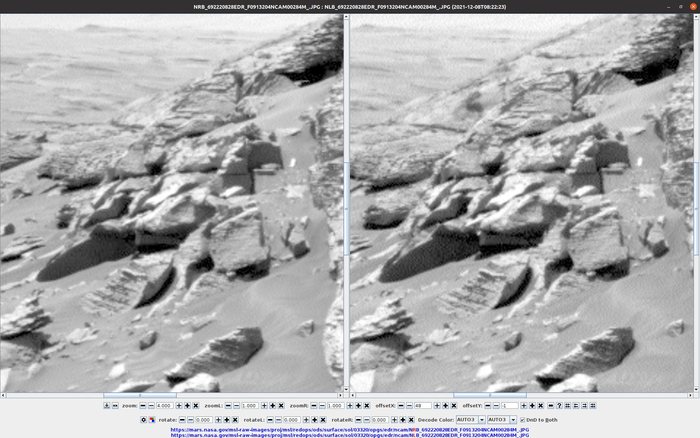The width and height of the screenshot is (700, 438).
Task: Click the bold plus button for offsetY
Action: tap(532, 406)
